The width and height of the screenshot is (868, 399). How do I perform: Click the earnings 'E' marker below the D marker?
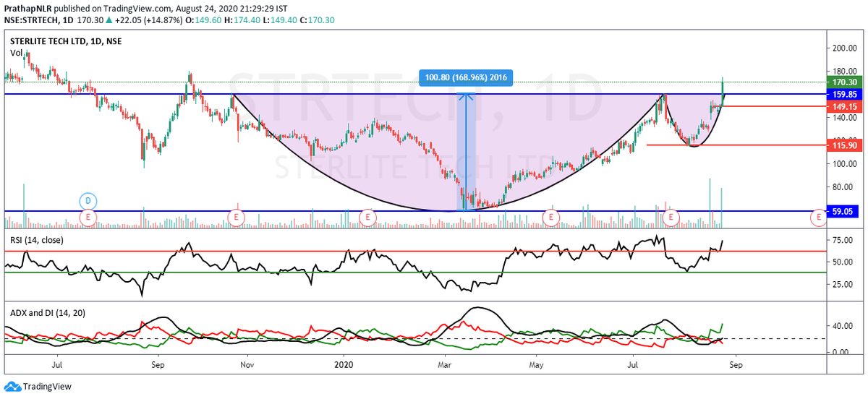click(88, 216)
